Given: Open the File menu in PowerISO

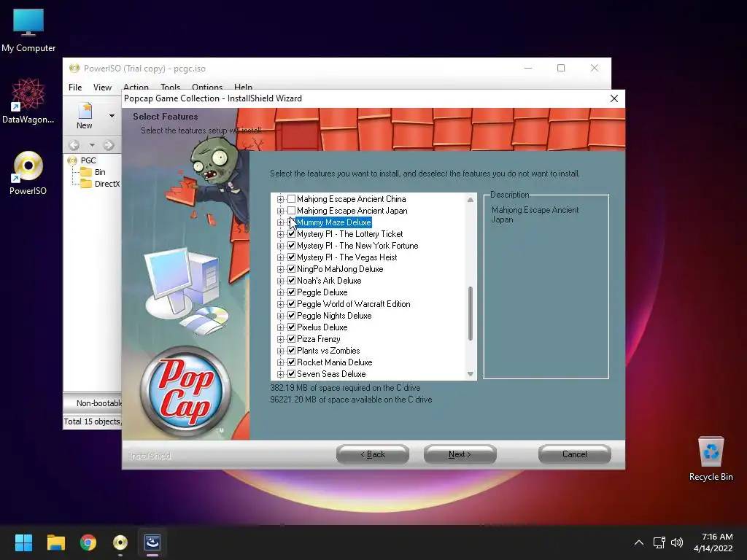Looking at the screenshot, I should [75, 87].
